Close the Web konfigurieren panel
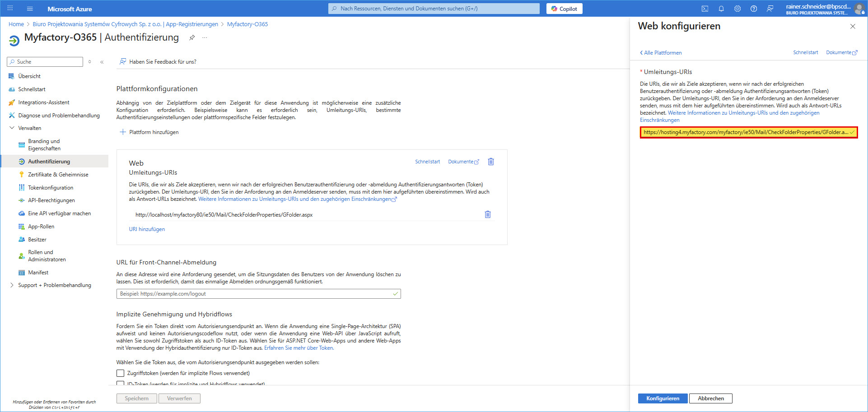This screenshot has height=412, width=868. (x=853, y=26)
